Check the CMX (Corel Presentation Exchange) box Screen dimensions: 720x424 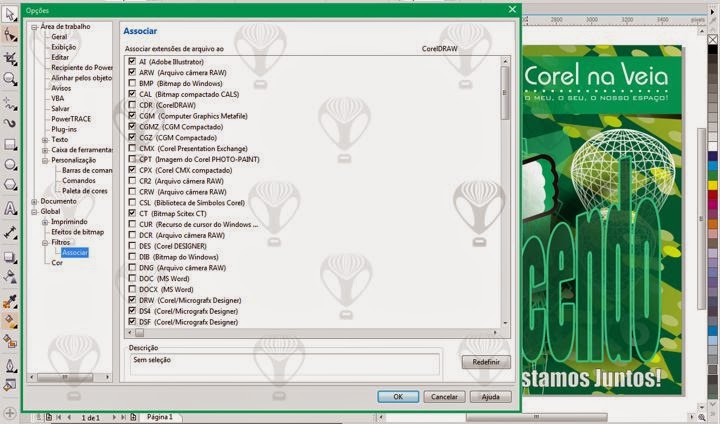coord(132,148)
